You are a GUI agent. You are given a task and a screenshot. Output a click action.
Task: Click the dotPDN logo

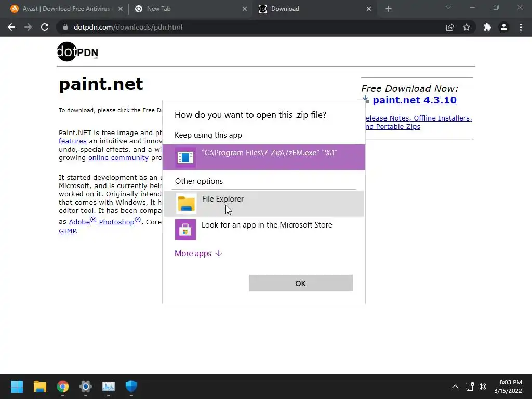[77, 51]
